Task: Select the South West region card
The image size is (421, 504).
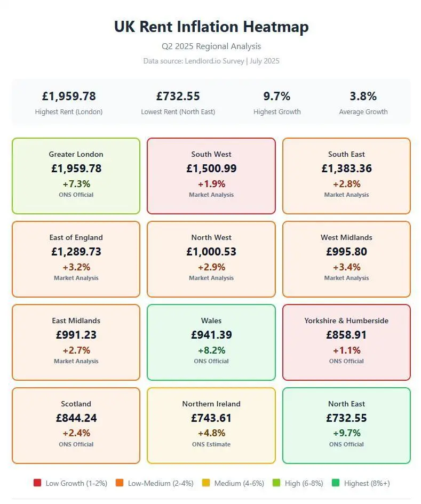Action: (x=211, y=175)
